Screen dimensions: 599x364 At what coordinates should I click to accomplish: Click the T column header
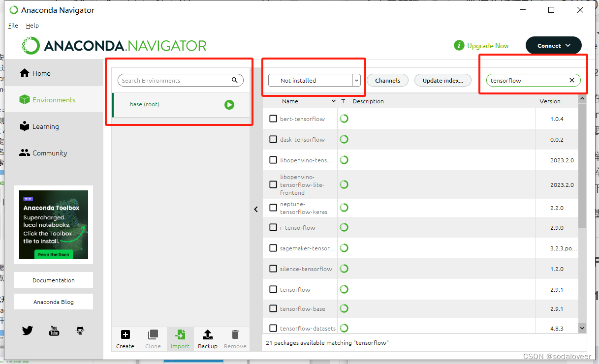click(343, 101)
